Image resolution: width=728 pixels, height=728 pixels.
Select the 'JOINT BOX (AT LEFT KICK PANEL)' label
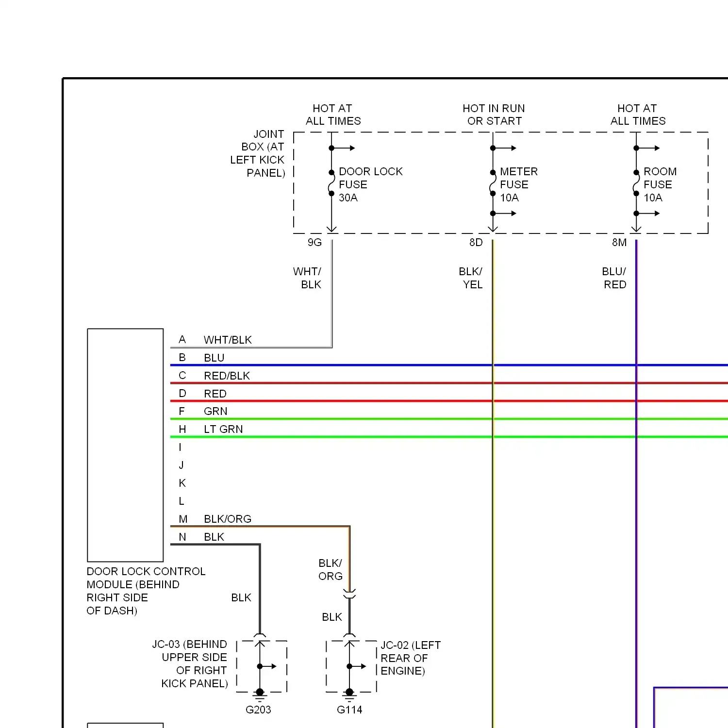(x=257, y=153)
